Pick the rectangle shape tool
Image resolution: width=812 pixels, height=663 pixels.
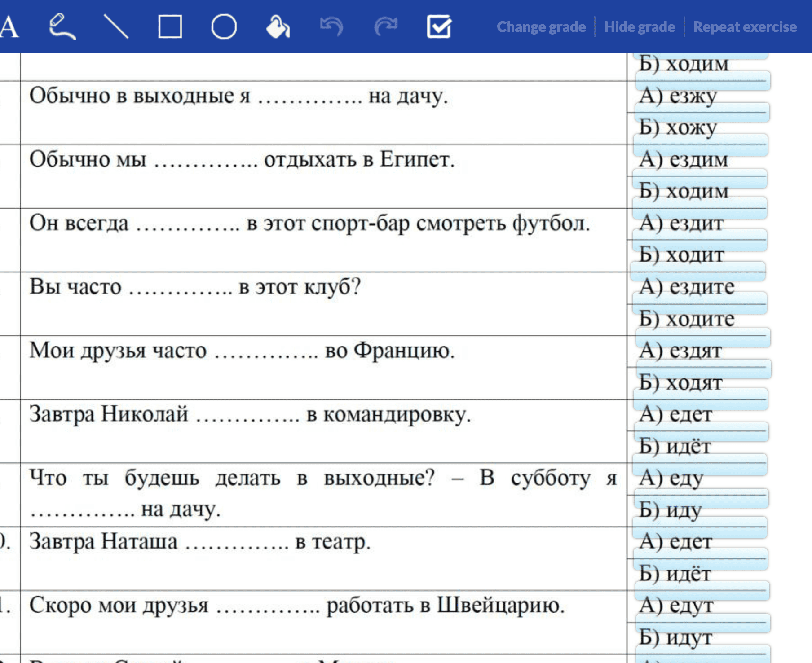[x=170, y=27]
